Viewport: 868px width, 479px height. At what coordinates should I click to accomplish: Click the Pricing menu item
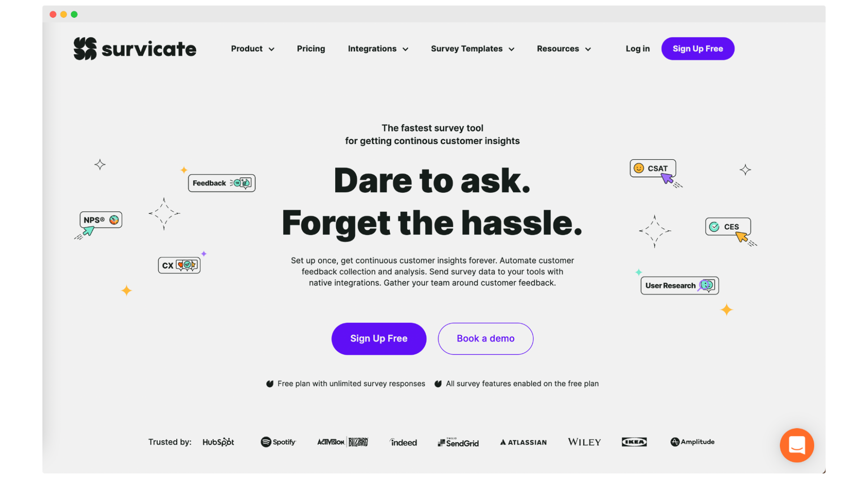pos(311,48)
